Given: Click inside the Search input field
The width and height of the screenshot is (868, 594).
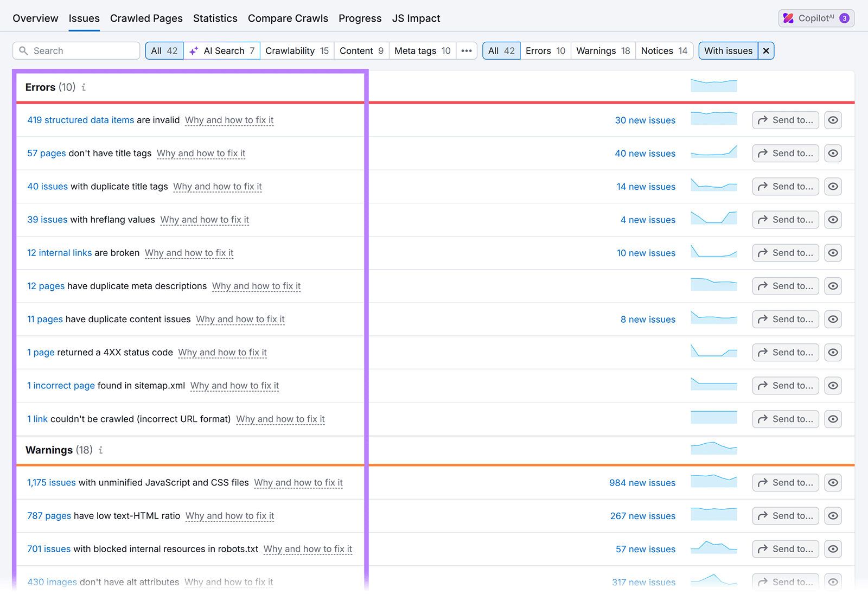Looking at the screenshot, I should pyautogui.click(x=76, y=50).
